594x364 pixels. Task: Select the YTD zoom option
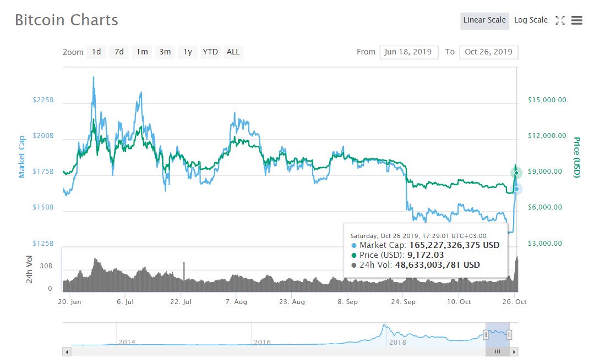click(x=210, y=52)
